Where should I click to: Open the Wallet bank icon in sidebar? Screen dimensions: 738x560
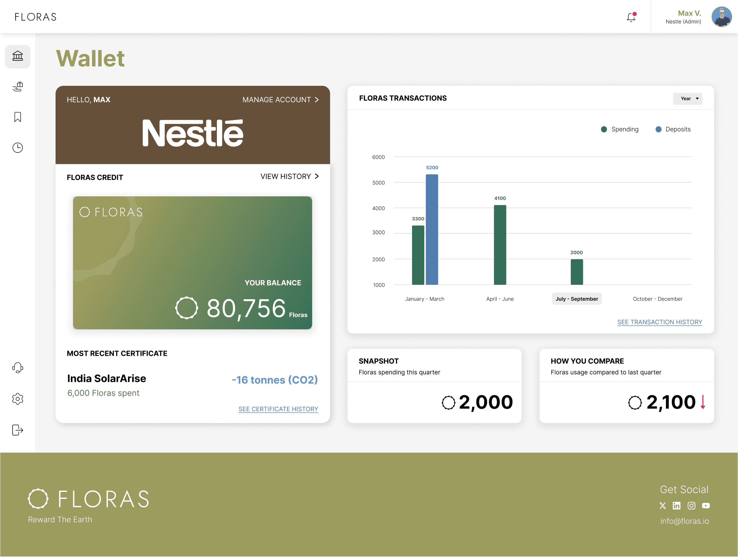(x=18, y=56)
